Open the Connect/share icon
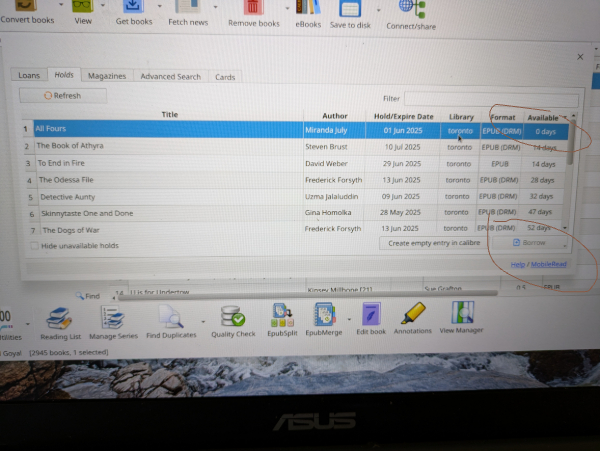600x451 pixels. pyautogui.click(x=412, y=9)
